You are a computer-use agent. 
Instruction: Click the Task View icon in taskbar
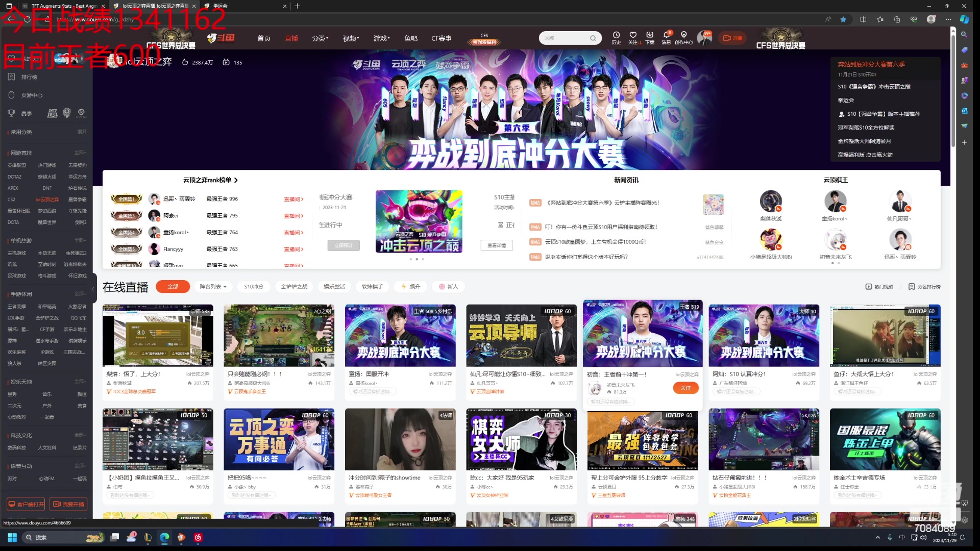(x=114, y=537)
